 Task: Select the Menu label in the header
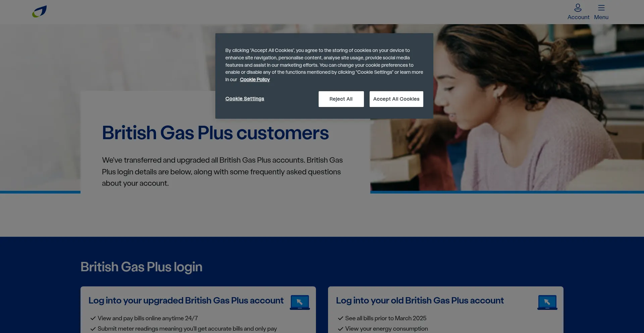[601, 17]
